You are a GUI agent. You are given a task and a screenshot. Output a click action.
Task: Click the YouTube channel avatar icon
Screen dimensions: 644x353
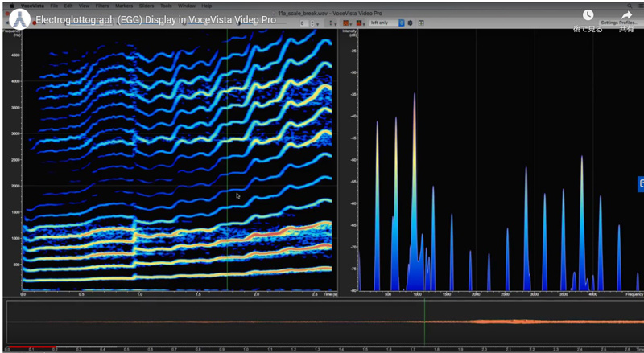19,18
